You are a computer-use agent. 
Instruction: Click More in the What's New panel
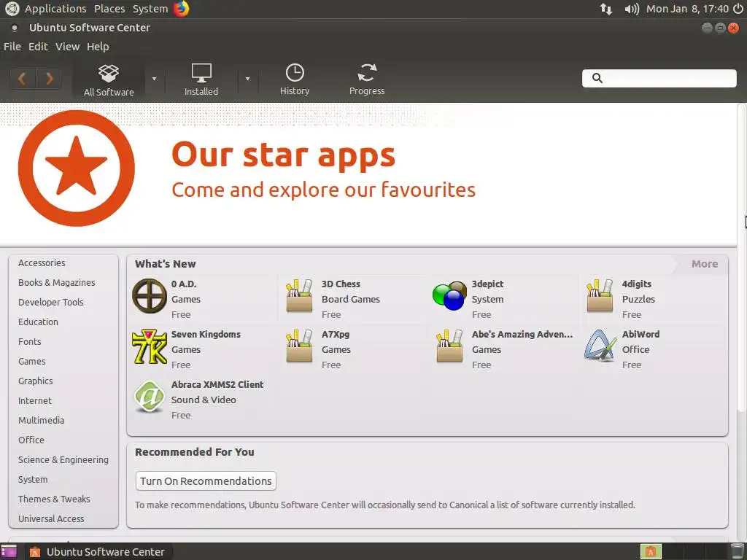pyautogui.click(x=705, y=264)
